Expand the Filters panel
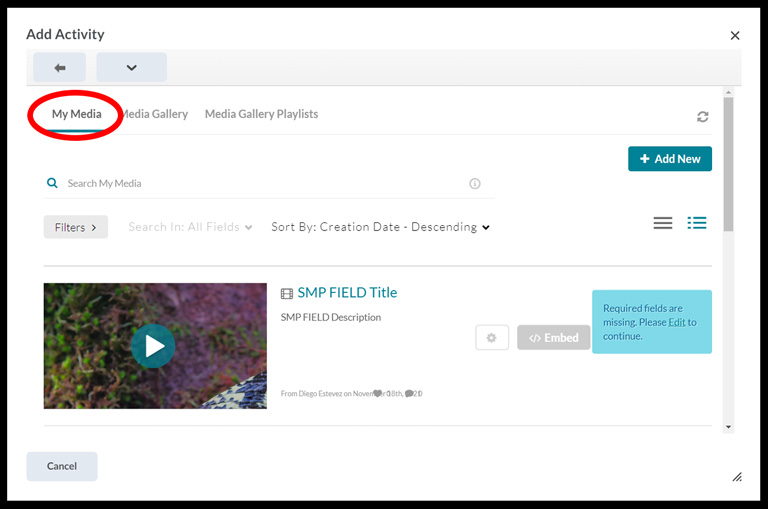Image resolution: width=768 pixels, height=509 pixels. point(75,227)
